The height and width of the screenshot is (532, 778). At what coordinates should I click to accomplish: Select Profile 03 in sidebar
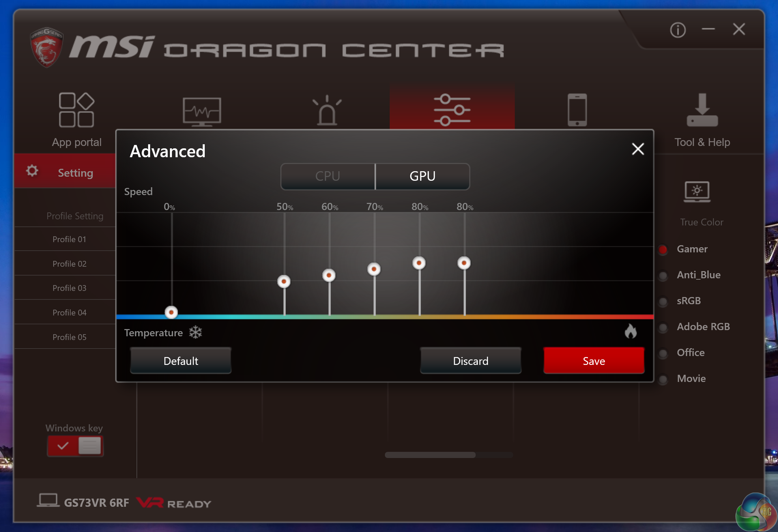pos(69,288)
